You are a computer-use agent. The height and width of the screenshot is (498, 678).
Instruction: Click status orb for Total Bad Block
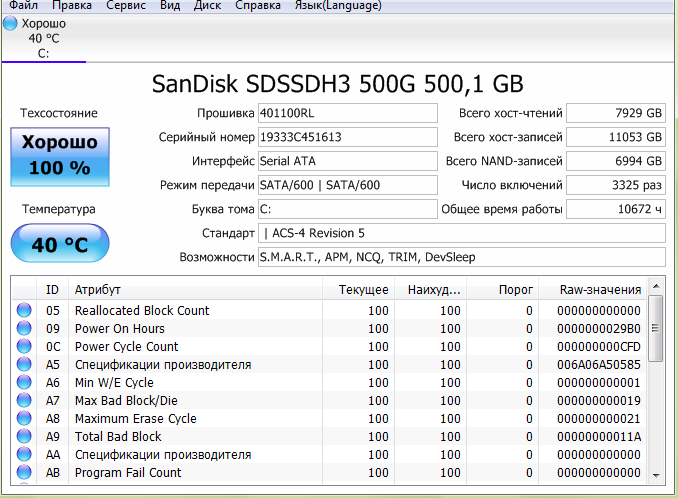point(24,437)
